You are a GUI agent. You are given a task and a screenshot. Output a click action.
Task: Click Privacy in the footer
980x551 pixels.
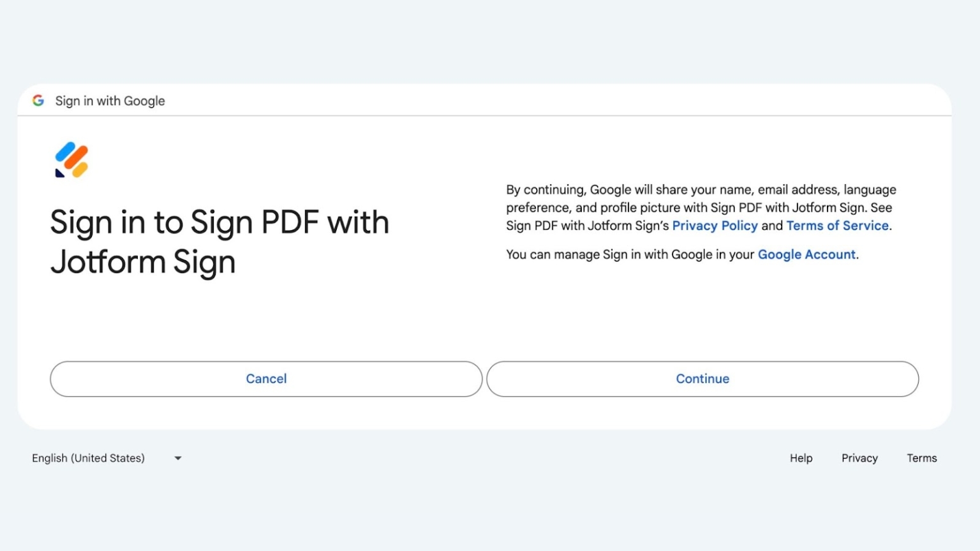click(859, 458)
